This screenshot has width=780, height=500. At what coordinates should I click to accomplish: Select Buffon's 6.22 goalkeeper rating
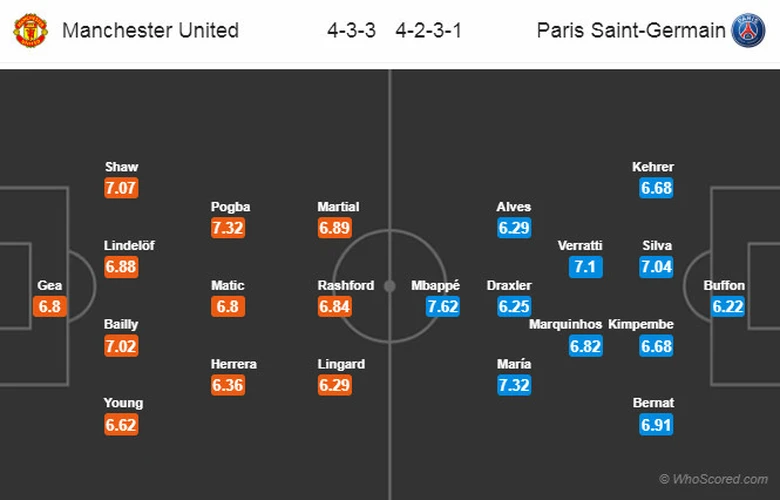click(728, 306)
